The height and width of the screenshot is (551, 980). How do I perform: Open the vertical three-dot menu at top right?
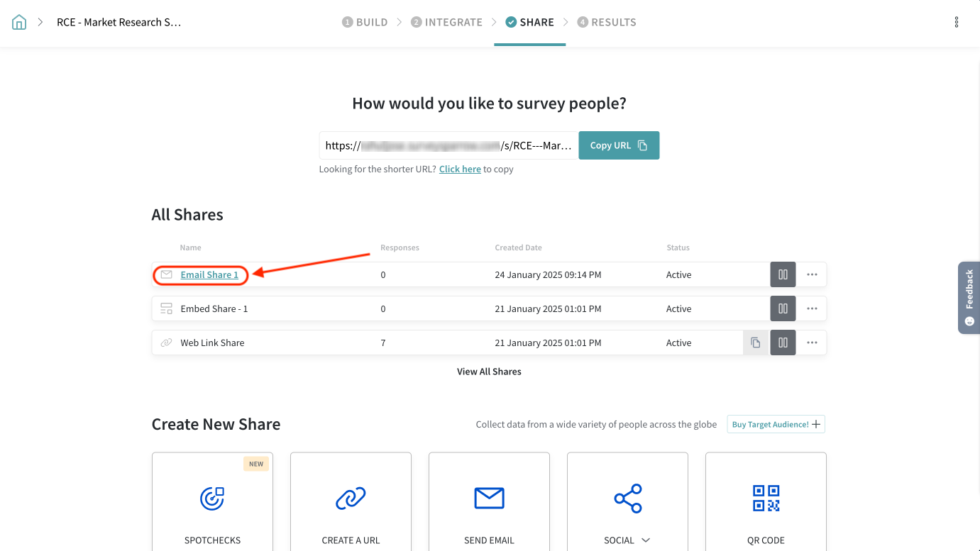point(957,23)
